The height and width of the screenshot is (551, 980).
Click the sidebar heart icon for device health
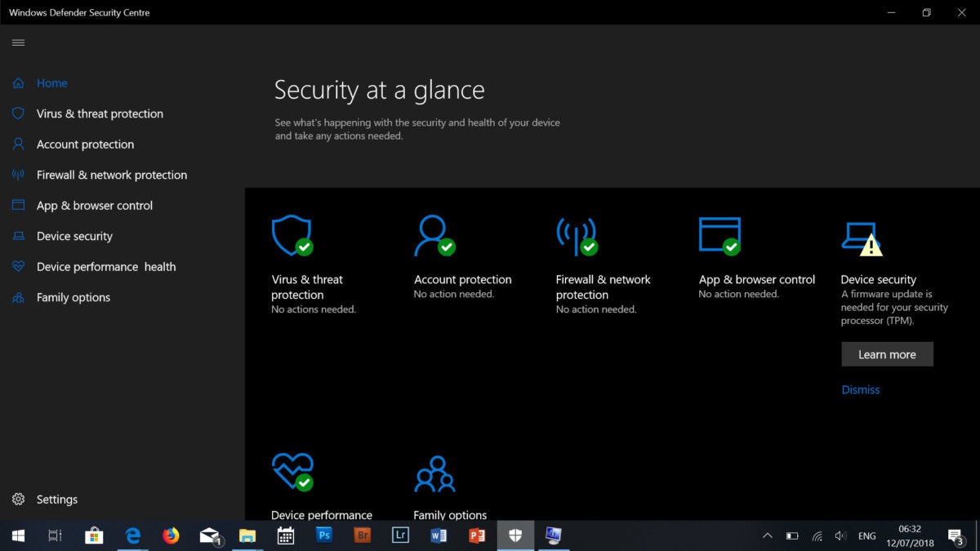[18, 267]
